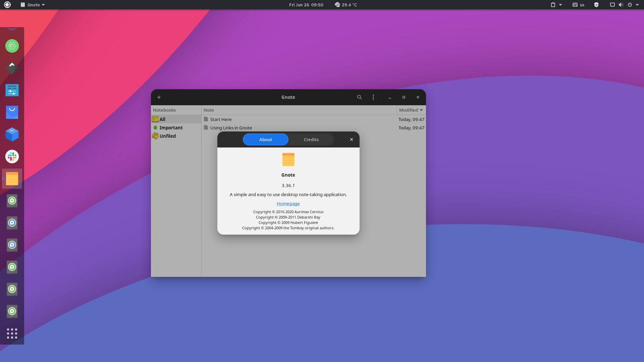
Task: Open the application grid from the dock
Action: click(x=12, y=333)
